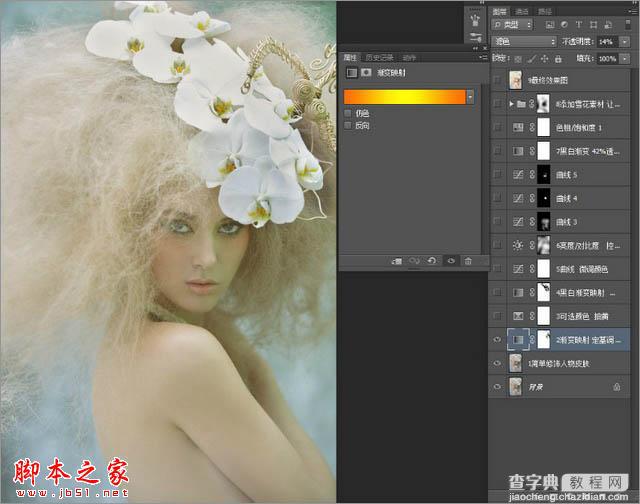
Task: Click the trash icon in Properties panel
Action: click(x=468, y=261)
